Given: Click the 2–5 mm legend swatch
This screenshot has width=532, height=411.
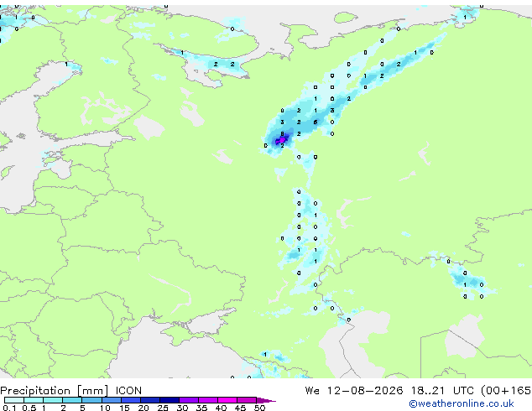Looking at the screenshot, I should [72, 400].
